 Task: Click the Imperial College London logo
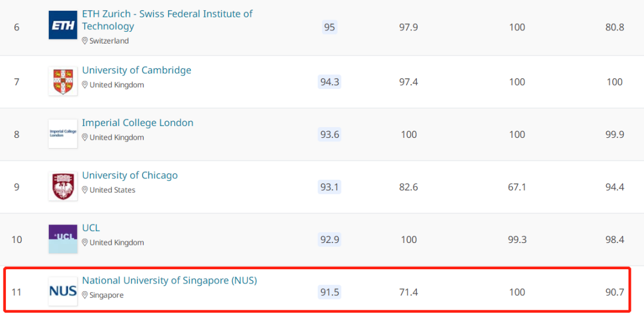pyautogui.click(x=63, y=134)
